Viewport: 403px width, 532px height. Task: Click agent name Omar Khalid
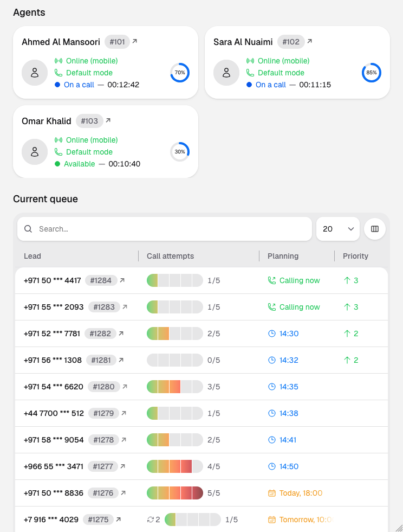47,121
